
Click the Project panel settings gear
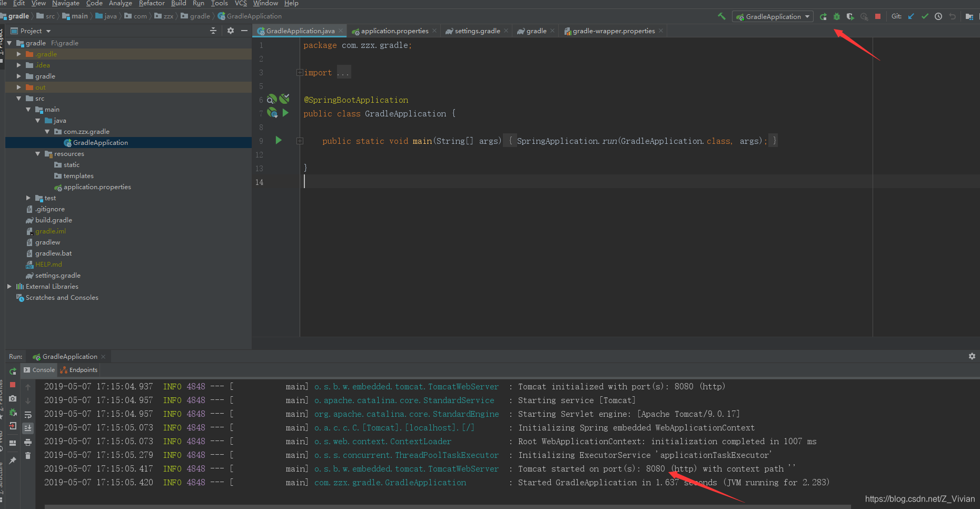pos(230,31)
